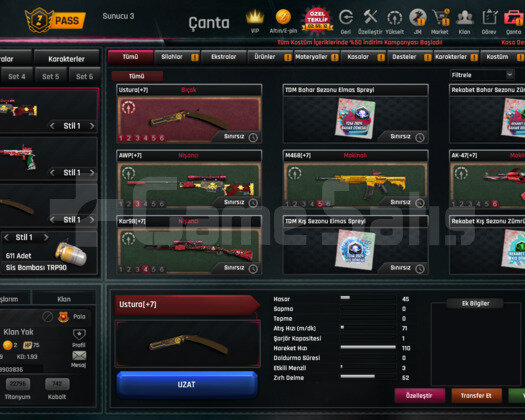Switch to the Silahlar tab
Image resolution: width=525 pixels, height=420 pixels.
click(177, 57)
